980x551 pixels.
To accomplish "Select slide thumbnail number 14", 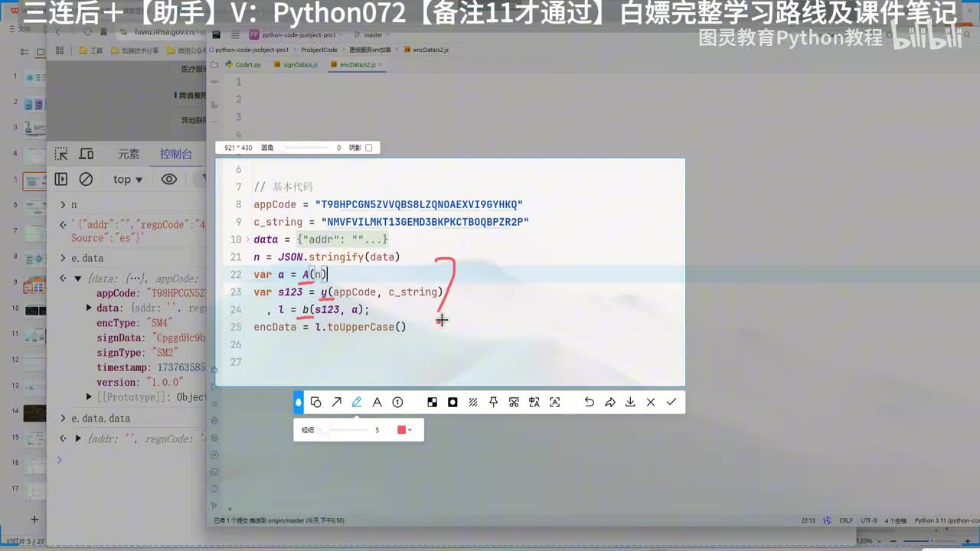I will 35,413.
